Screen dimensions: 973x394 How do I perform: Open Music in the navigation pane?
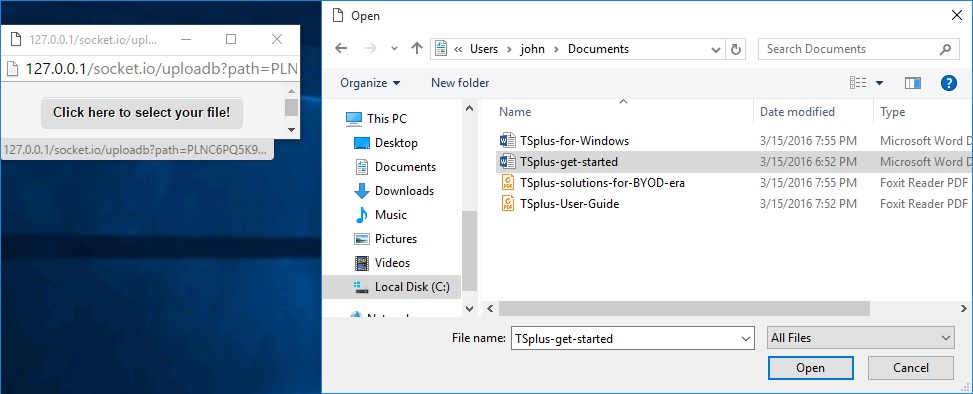point(392,215)
